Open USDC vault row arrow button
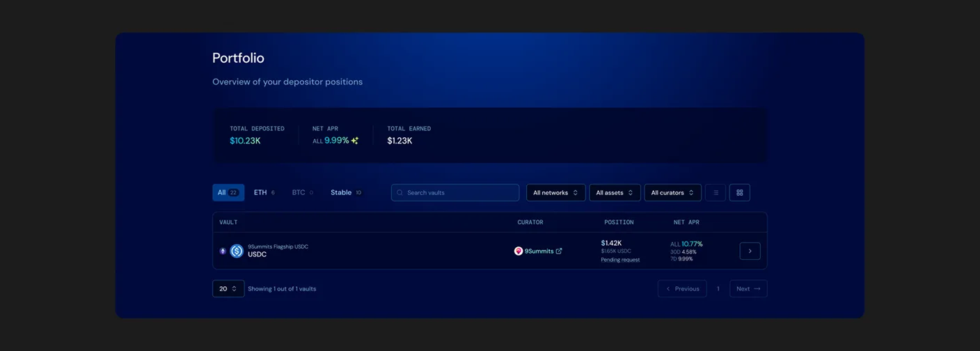980x351 pixels. [x=750, y=251]
